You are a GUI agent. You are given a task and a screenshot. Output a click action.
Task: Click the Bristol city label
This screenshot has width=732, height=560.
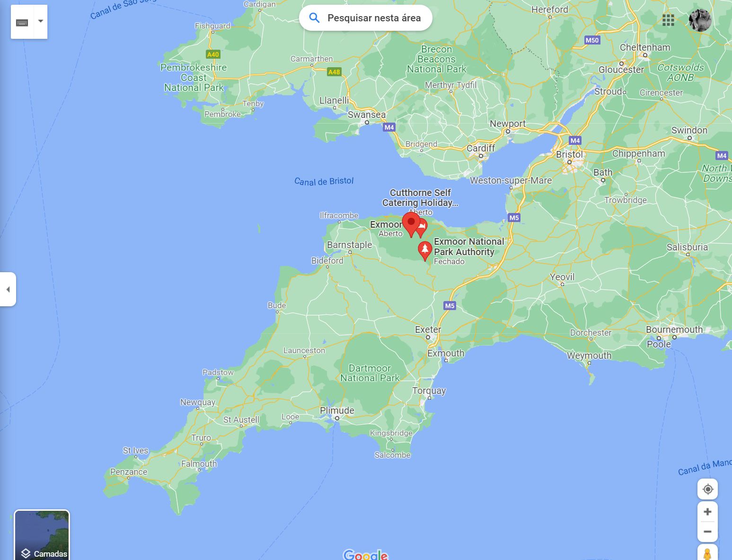(x=569, y=154)
